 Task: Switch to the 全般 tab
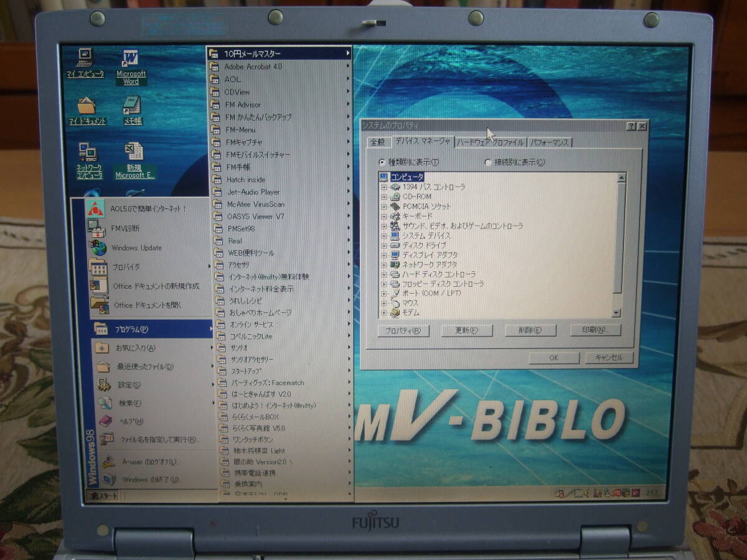(378, 142)
